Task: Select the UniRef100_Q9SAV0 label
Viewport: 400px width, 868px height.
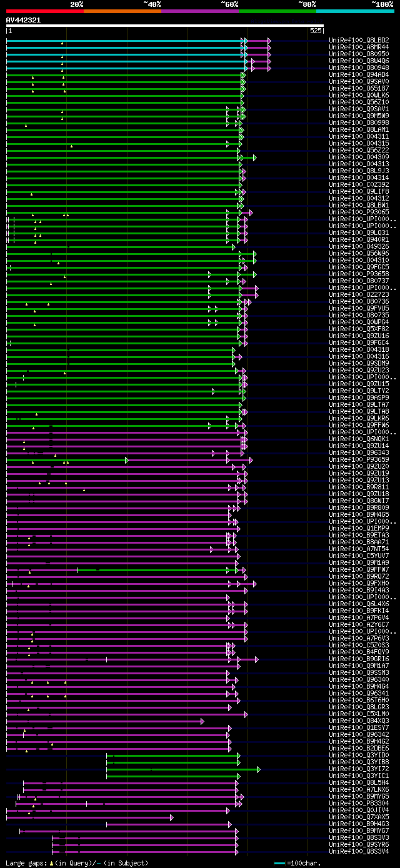Action: [x=359, y=82]
